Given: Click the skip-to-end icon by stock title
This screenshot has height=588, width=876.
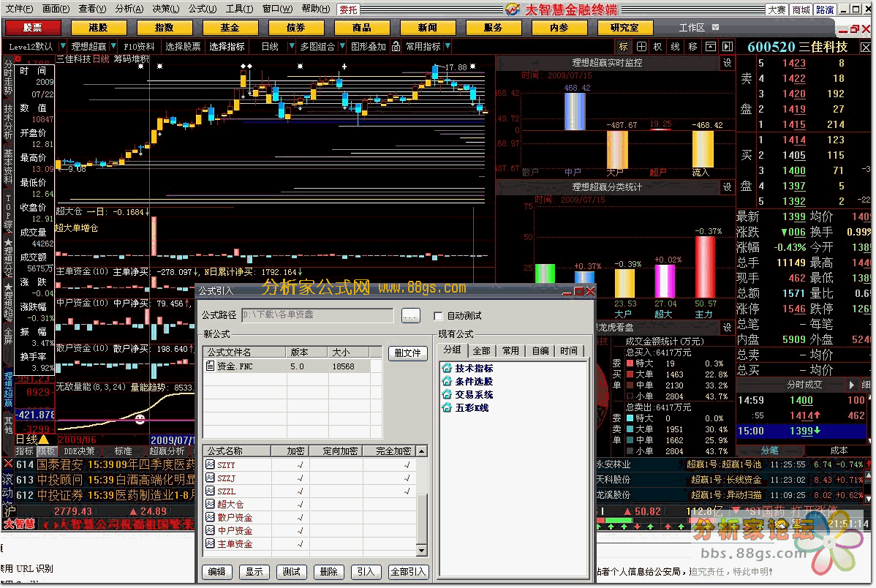Looking at the screenshot, I should click(728, 46).
